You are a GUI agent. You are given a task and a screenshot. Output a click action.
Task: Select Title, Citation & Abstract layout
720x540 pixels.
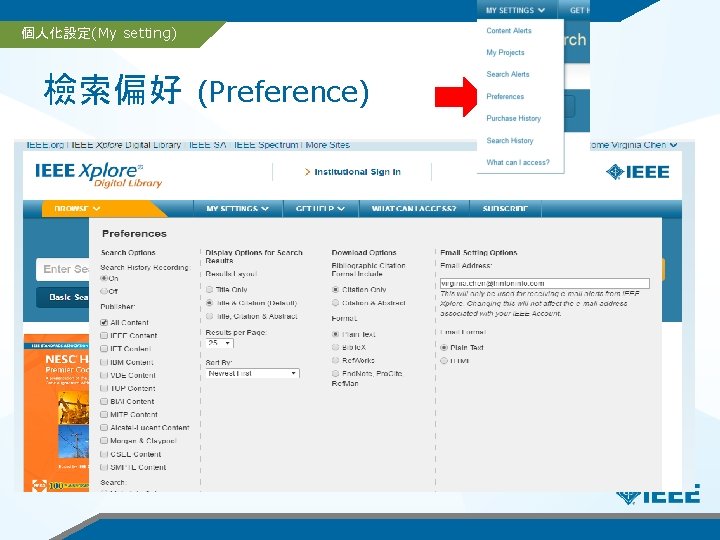[210, 316]
